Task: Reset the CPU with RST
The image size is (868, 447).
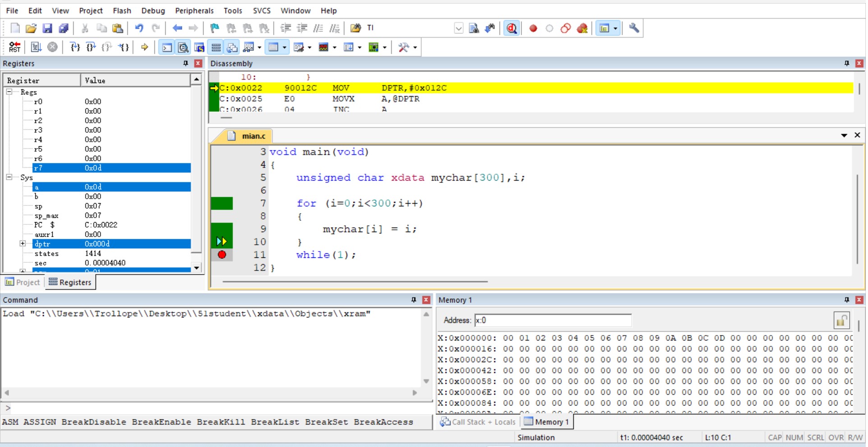Action: tap(15, 47)
